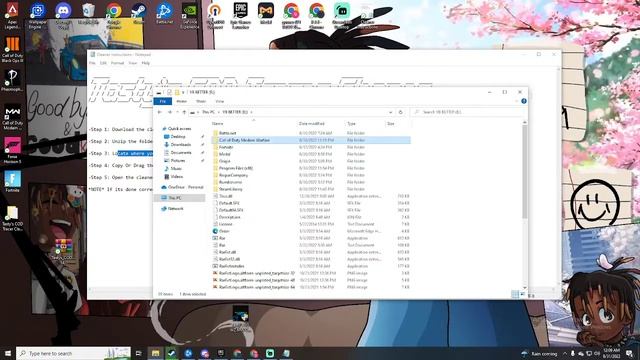Open the weather widget in the taskbar

[540, 353]
